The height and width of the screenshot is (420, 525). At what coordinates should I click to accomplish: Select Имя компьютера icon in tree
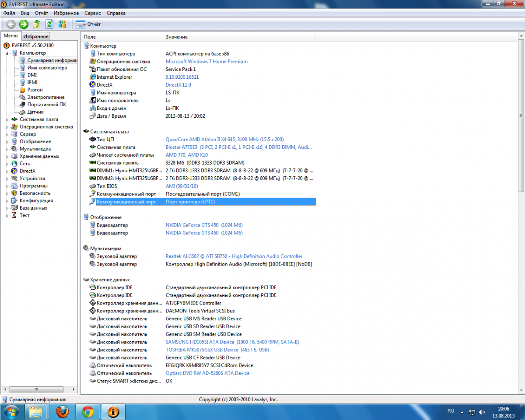point(23,68)
